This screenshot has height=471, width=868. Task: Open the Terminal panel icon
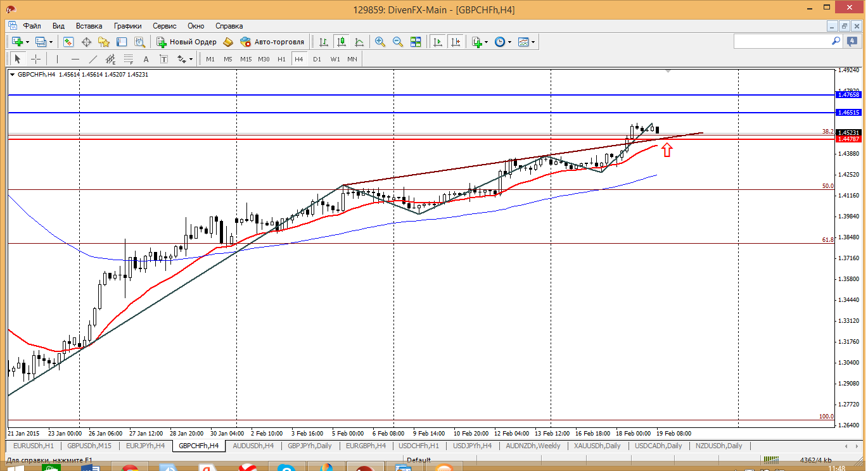[122, 42]
